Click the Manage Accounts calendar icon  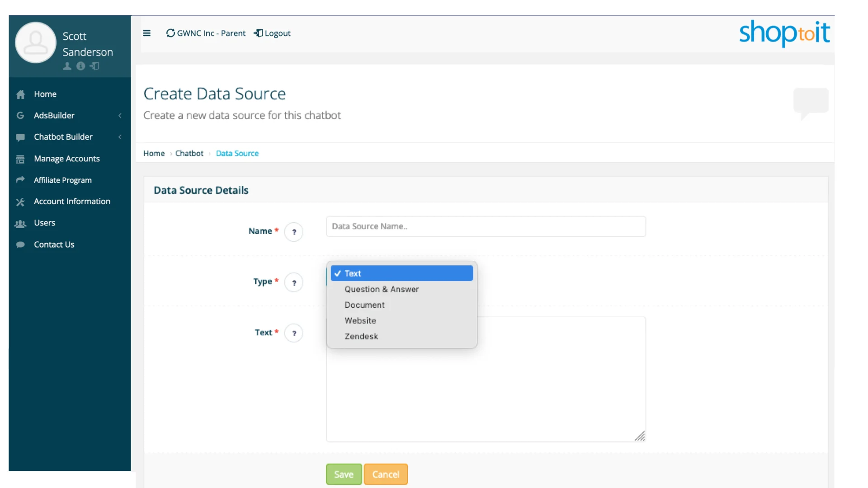(21, 159)
